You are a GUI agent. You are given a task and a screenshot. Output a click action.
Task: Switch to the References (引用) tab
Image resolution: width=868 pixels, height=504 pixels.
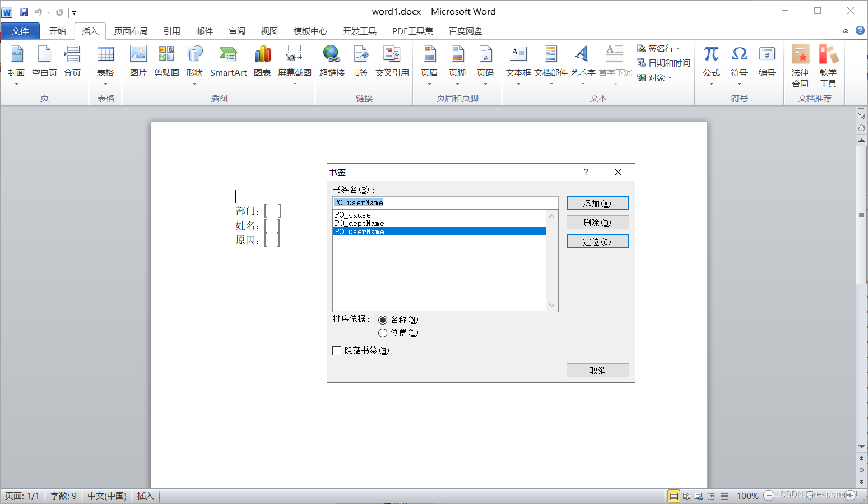coord(172,31)
